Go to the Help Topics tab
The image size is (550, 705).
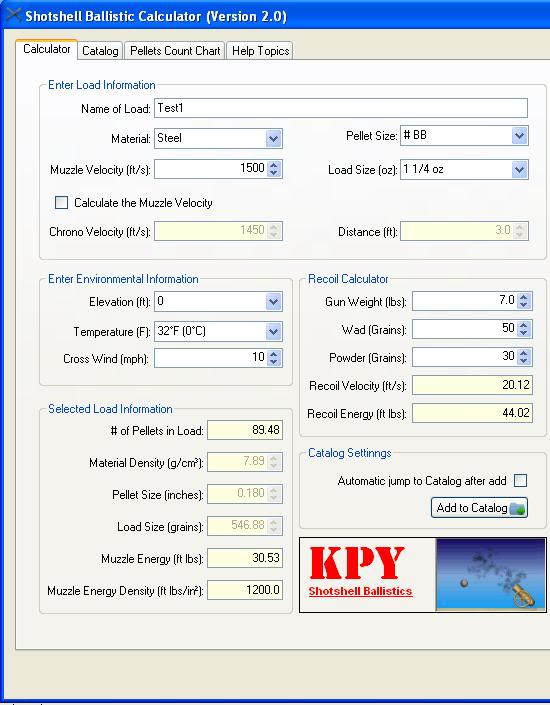(x=260, y=51)
